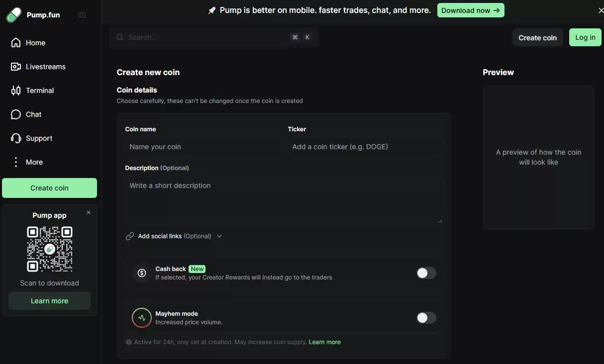
Task: Click the info icon beside Active for 24h
Action: click(x=129, y=342)
